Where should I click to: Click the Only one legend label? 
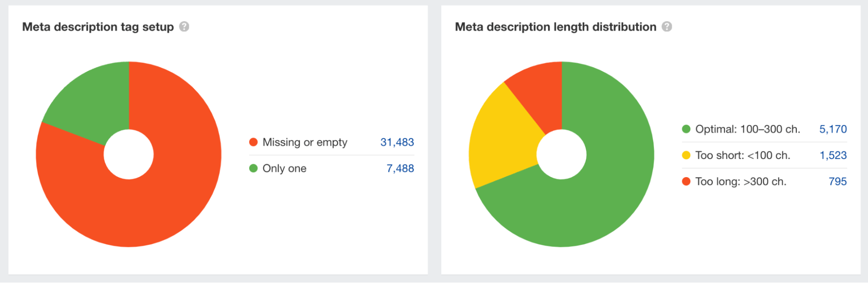pos(284,168)
